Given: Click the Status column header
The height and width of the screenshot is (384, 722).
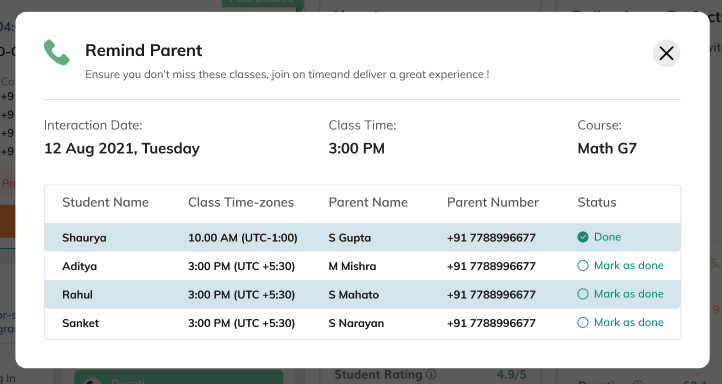Looking at the screenshot, I should pos(597,203).
